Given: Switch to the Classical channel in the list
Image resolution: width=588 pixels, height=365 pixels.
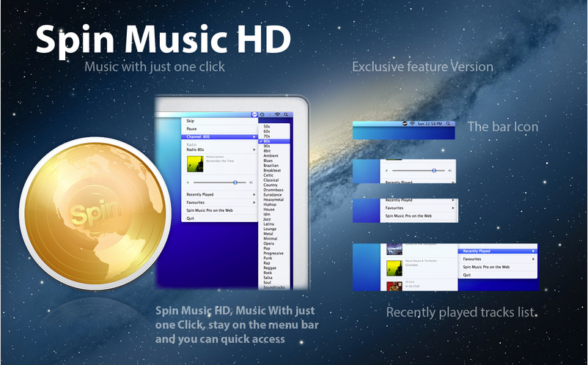Looking at the screenshot, I should point(270,180).
